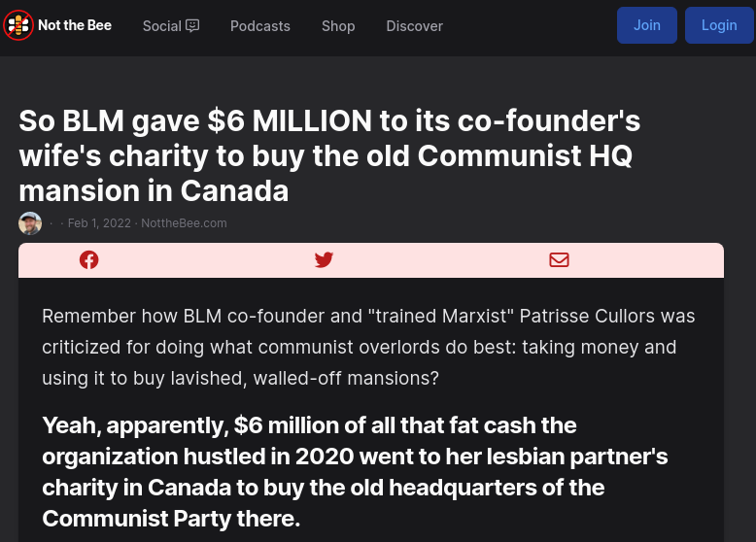Viewport: 756px width, 542px height.
Task: Go to the Podcasts section
Action: coord(260,26)
